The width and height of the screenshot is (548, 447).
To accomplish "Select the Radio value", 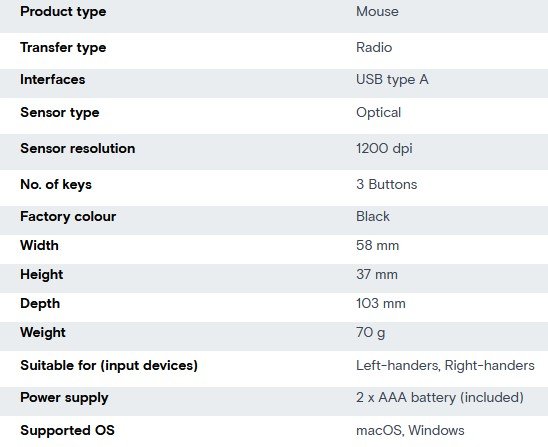I will point(374,48).
